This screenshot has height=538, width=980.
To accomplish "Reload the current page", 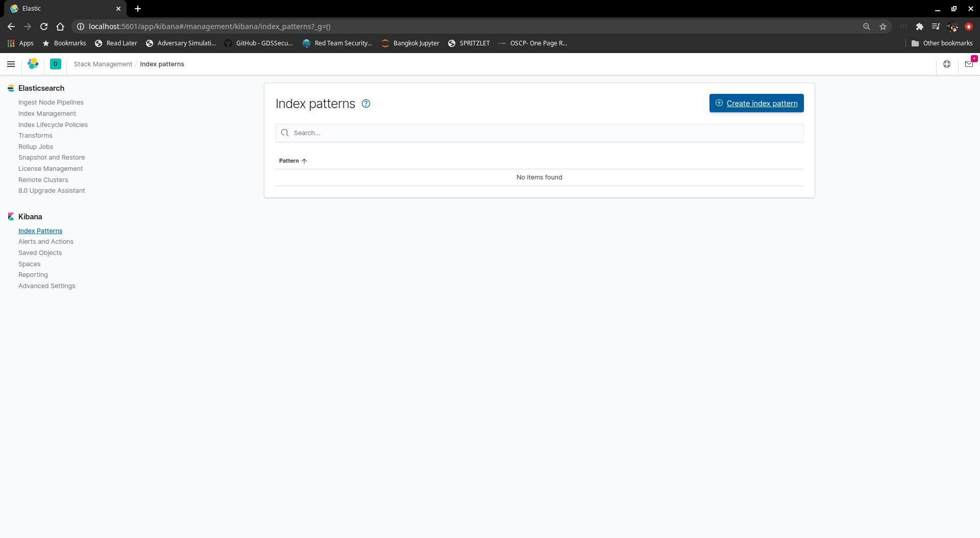I will 44,27.
